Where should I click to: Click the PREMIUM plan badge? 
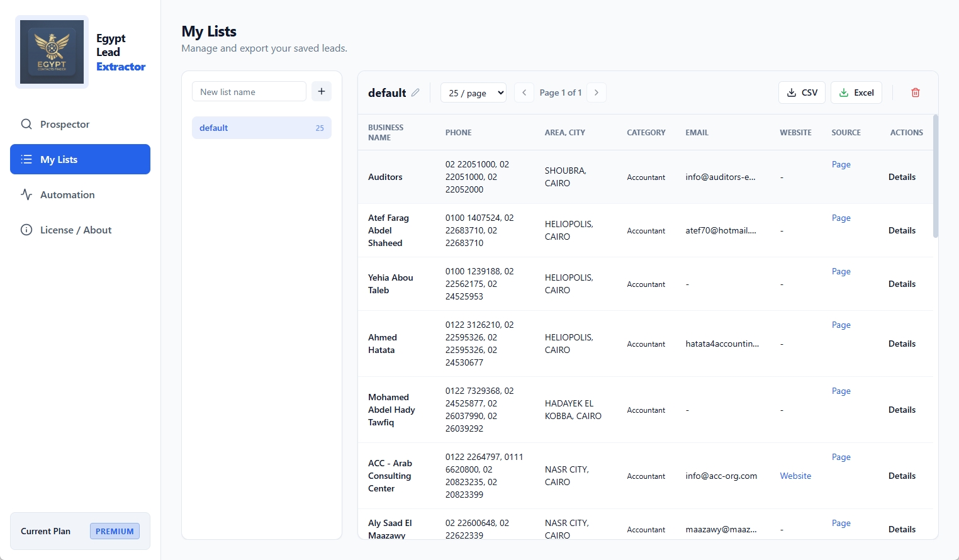click(115, 531)
